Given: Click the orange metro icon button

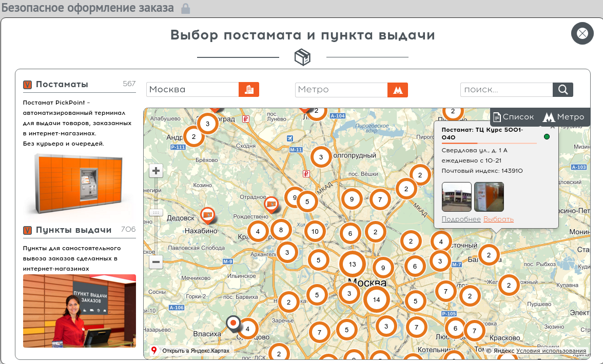Looking at the screenshot, I should 397,90.
